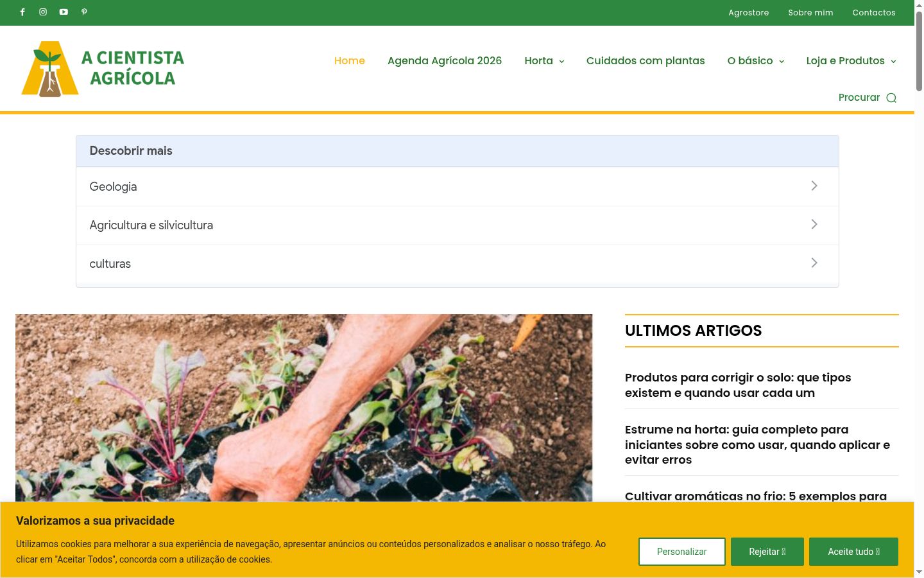Click the Personalizar cookie button
This screenshot has height=578, width=924.
pyautogui.click(x=682, y=552)
